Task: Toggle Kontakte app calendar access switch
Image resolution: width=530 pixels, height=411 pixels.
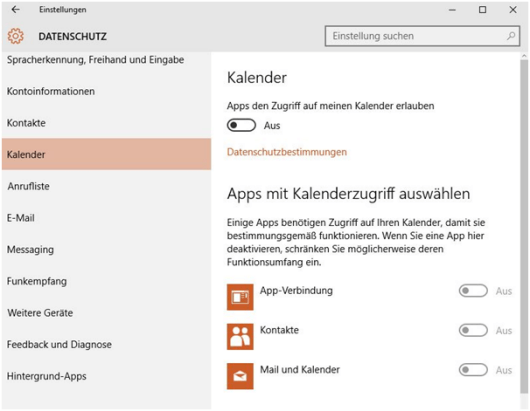Action: pyautogui.click(x=473, y=330)
